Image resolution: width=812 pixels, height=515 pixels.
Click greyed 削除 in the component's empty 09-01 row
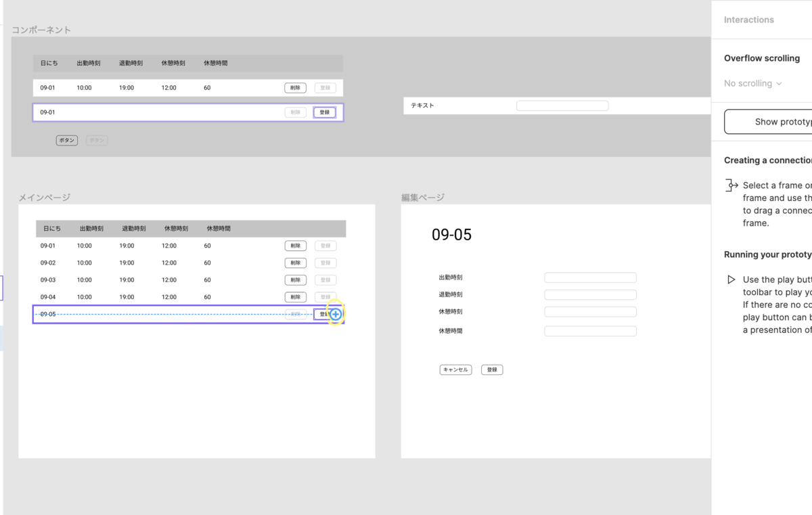295,112
